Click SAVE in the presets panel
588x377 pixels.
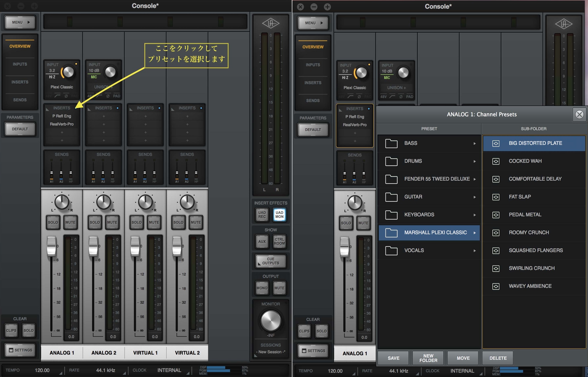click(x=393, y=358)
